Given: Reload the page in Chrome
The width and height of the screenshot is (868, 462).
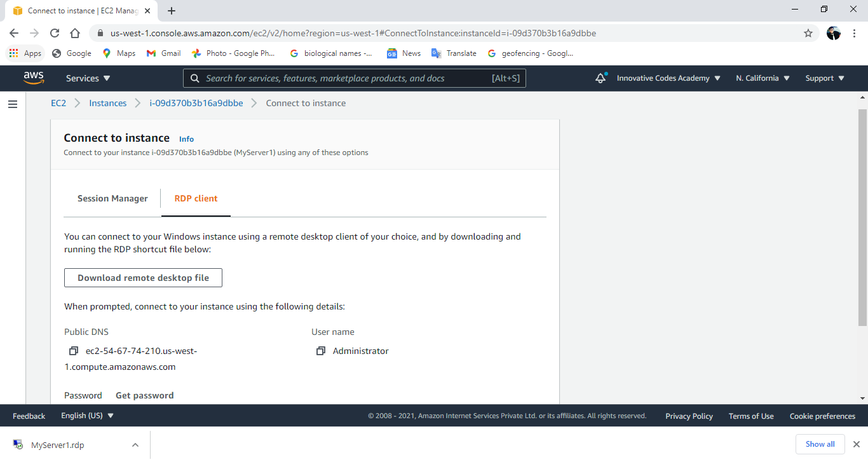Looking at the screenshot, I should (x=55, y=33).
